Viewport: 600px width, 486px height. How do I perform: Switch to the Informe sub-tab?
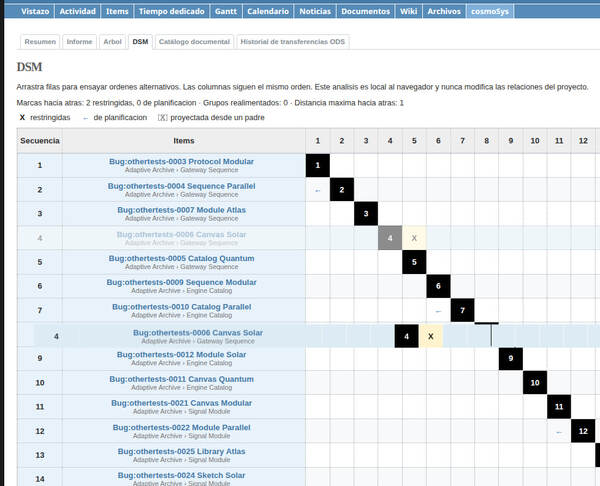(79, 42)
